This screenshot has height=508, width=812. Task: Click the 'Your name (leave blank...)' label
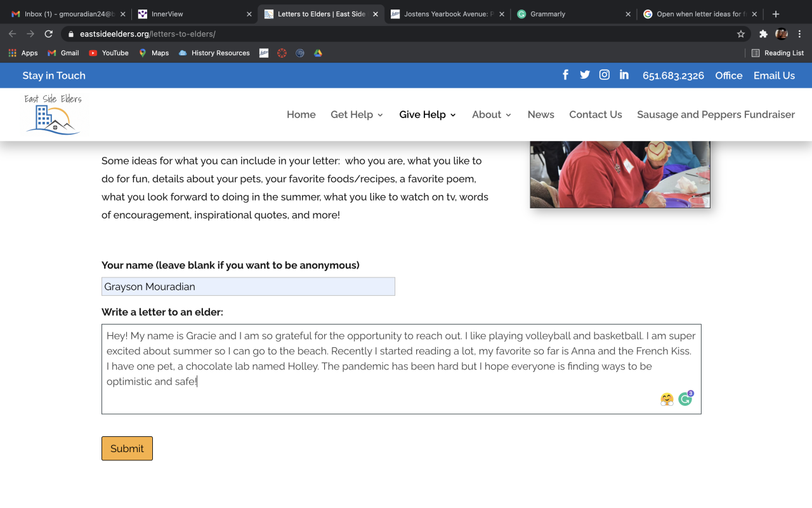(230, 265)
